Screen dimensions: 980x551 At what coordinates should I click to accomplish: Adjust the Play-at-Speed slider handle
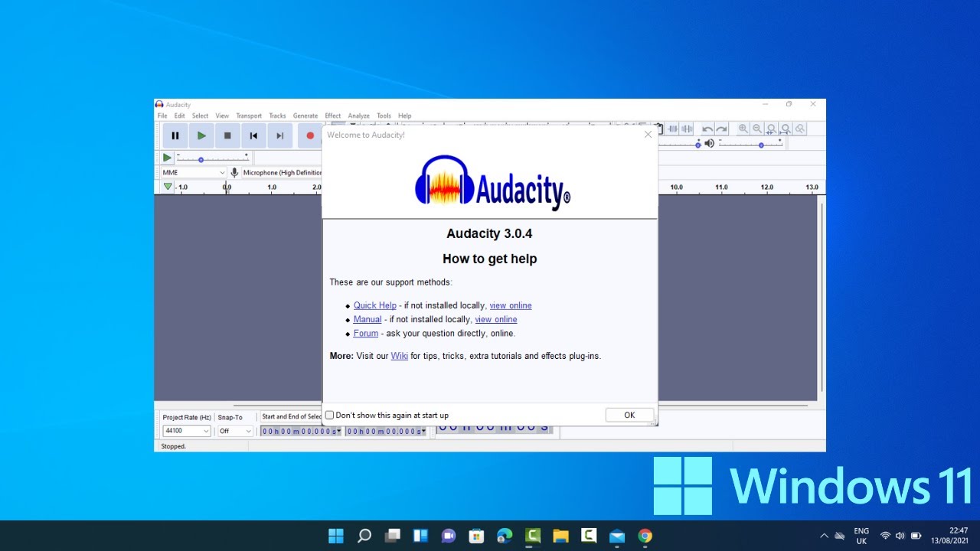[x=201, y=160]
